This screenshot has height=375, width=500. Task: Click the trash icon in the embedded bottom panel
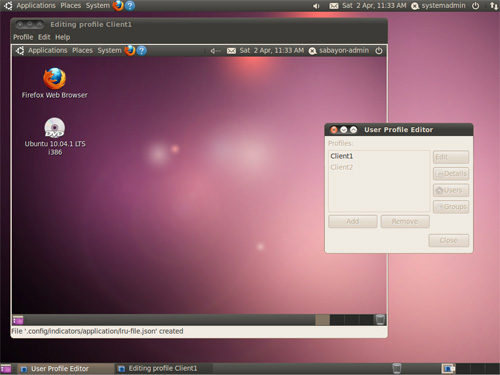380,320
